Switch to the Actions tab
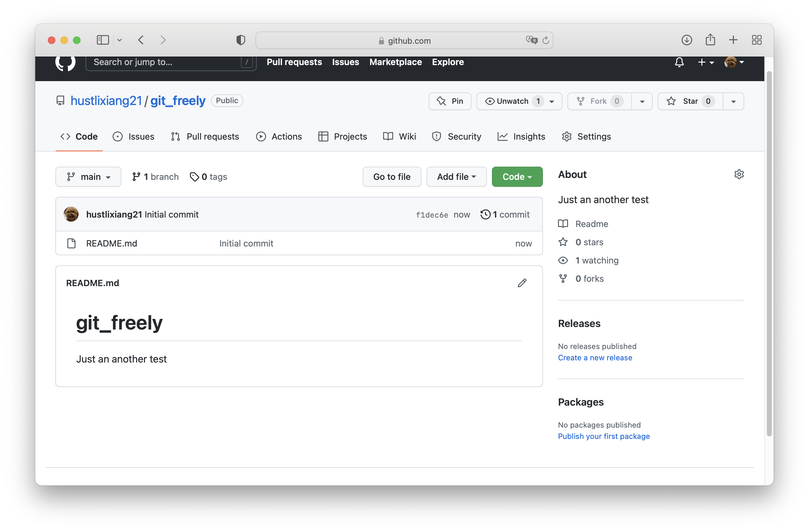Viewport: 809px width, 532px height. (279, 136)
